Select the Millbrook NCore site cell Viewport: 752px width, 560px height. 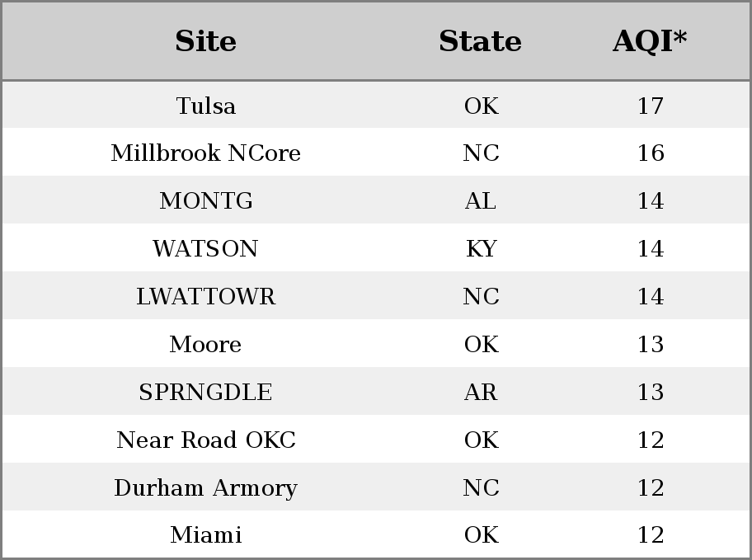(x=206, y=153)
